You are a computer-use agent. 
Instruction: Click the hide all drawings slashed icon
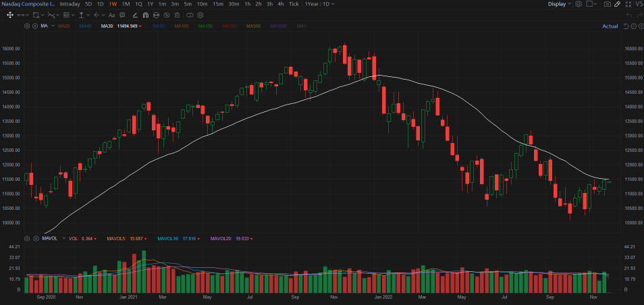(166, 16)
